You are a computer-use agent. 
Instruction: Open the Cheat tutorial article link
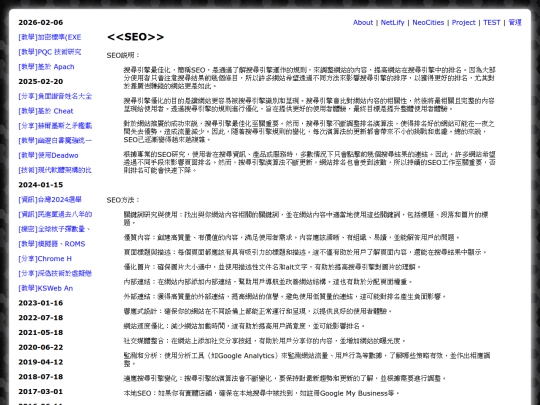coord(46,111)
